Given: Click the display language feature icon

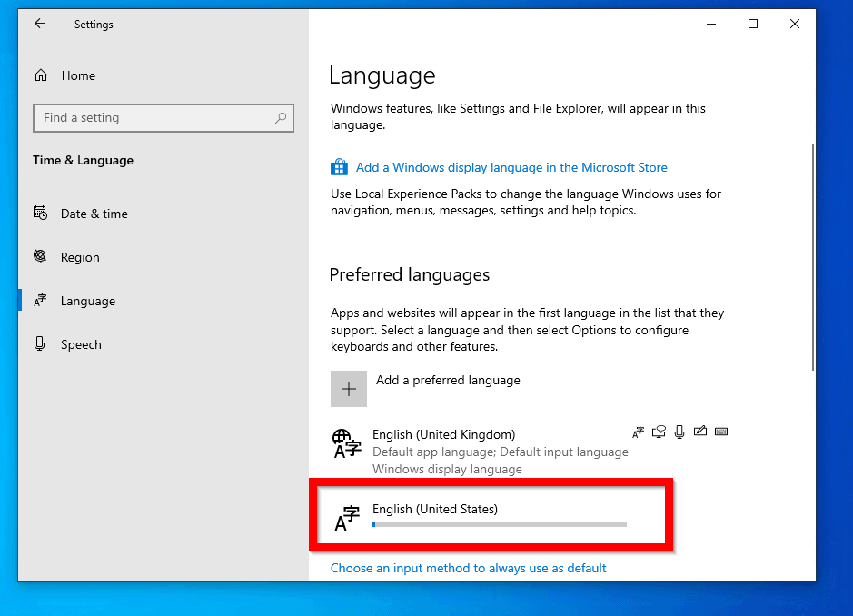Looking at the screenshot, I should tap(638, 432).
